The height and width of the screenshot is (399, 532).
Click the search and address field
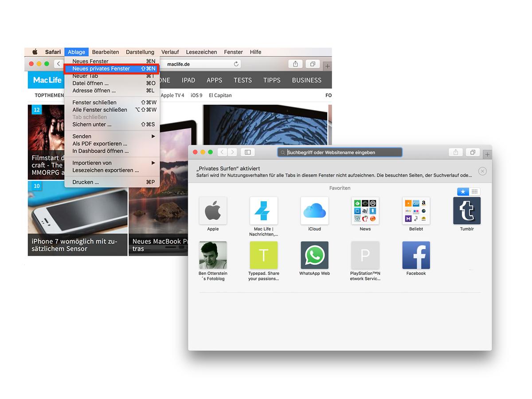tap(340, 152)
